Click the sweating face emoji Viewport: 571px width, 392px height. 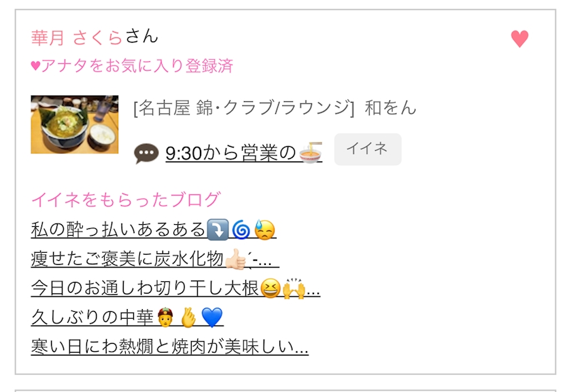click(264, 230)
